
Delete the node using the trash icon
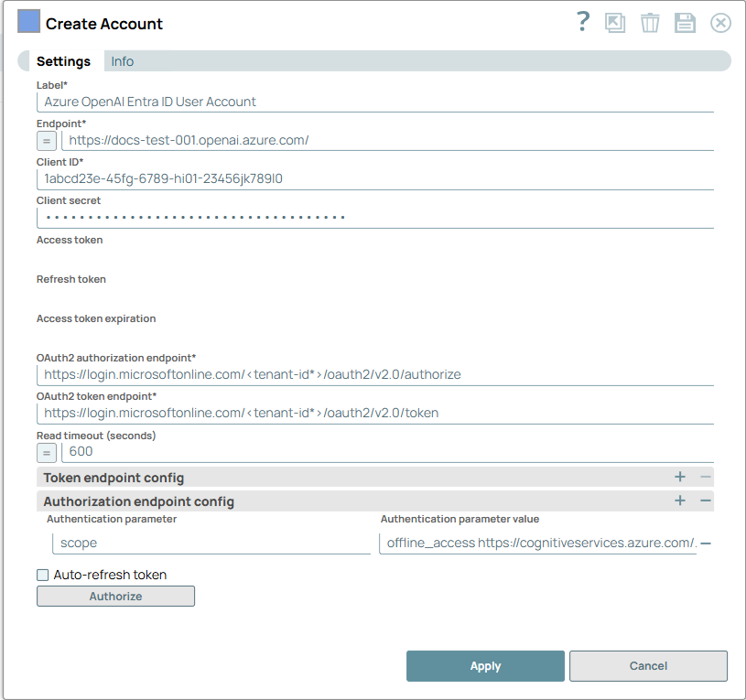[x=650, y=22]
